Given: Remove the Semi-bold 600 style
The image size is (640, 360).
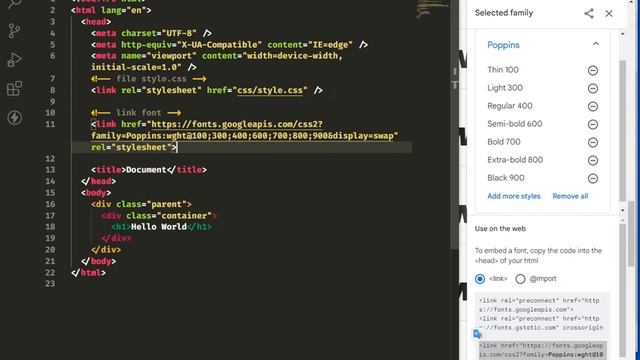Looking at the screenshot, I should [x=593, y=124].
